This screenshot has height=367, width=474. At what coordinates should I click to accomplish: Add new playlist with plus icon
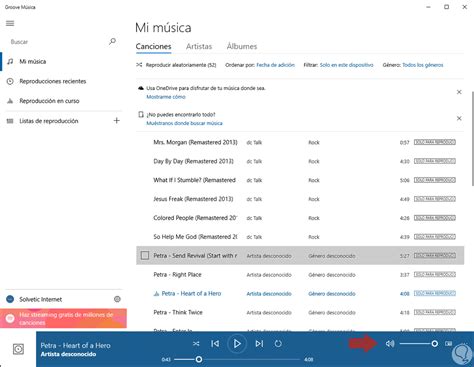pyautogui.click(x=116, y=120)
